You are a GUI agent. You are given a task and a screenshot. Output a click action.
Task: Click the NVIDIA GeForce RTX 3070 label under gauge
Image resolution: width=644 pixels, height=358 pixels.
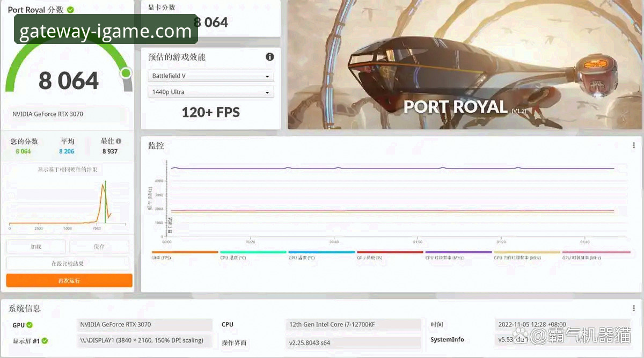48,114
